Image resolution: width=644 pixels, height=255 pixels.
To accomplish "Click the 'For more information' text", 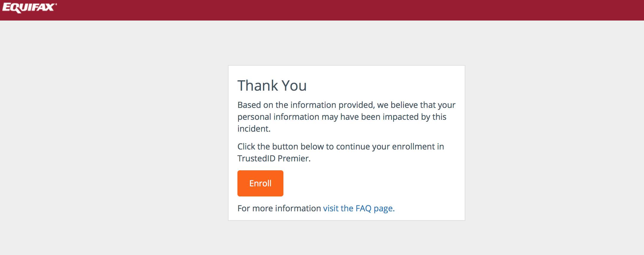I will (279, 208).
